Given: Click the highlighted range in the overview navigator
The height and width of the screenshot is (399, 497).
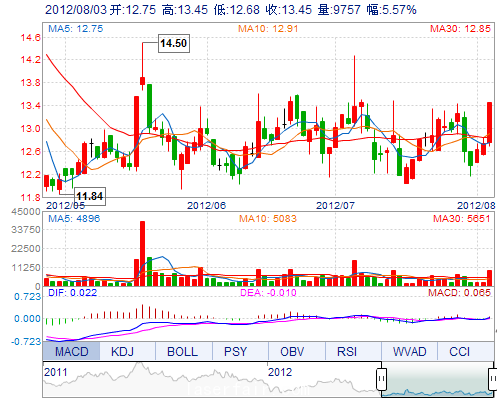Looking at the screenshot, I should [437, 379].
